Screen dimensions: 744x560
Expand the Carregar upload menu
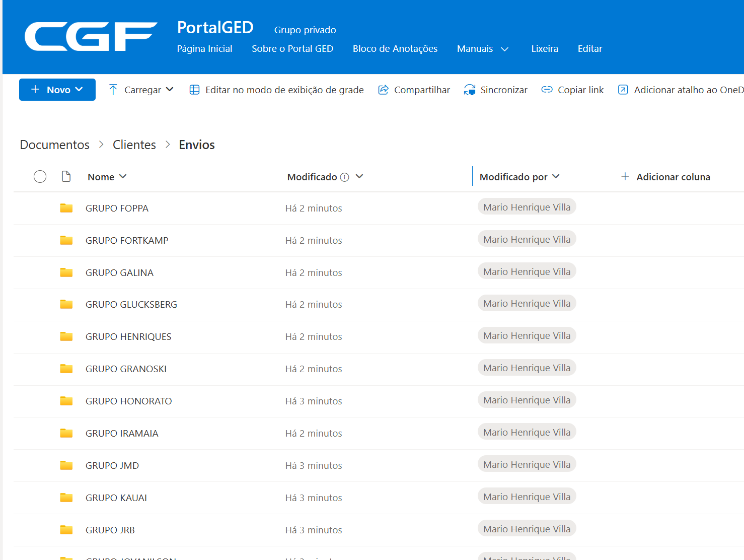pos(141,90)
